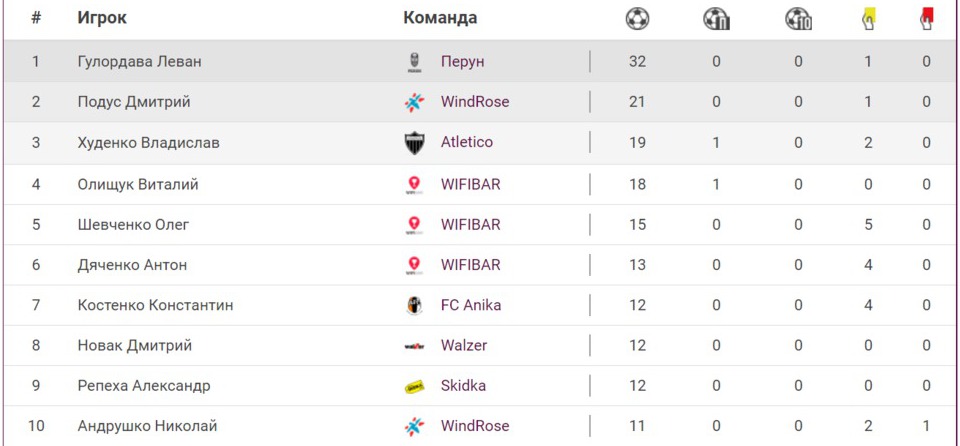
Task: Click the Skidka yellow team logo
Action: coord(414,386)
